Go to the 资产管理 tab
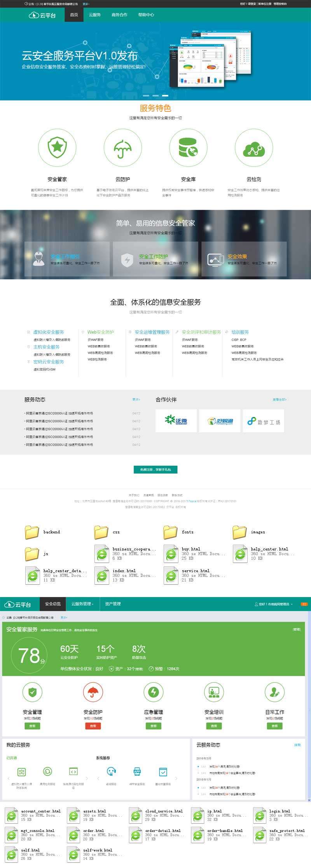The image size is (311, 868). click(113, 604)
